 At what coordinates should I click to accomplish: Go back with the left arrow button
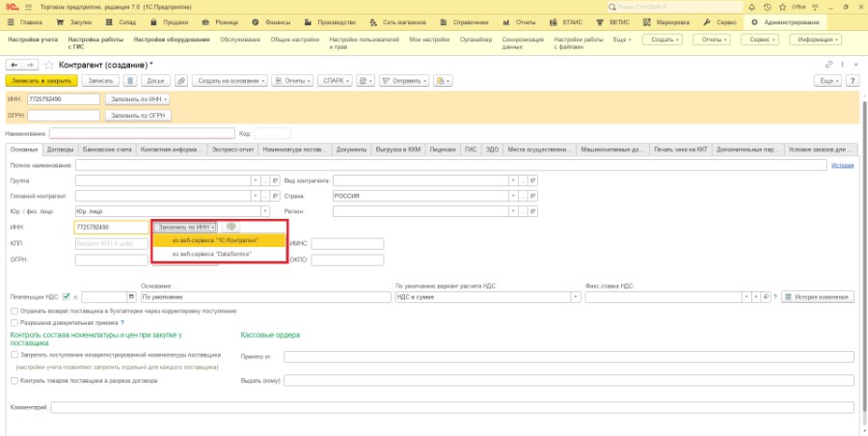14,65
